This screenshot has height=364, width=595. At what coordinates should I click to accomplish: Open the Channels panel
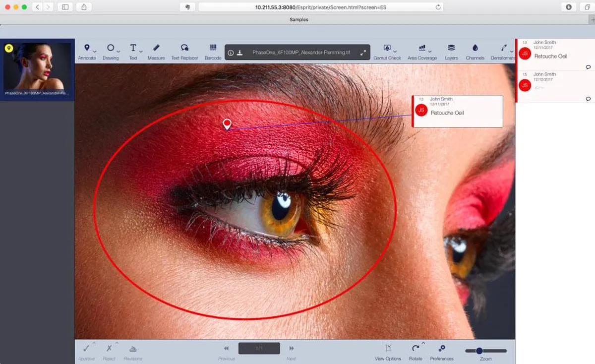(475, 48)
